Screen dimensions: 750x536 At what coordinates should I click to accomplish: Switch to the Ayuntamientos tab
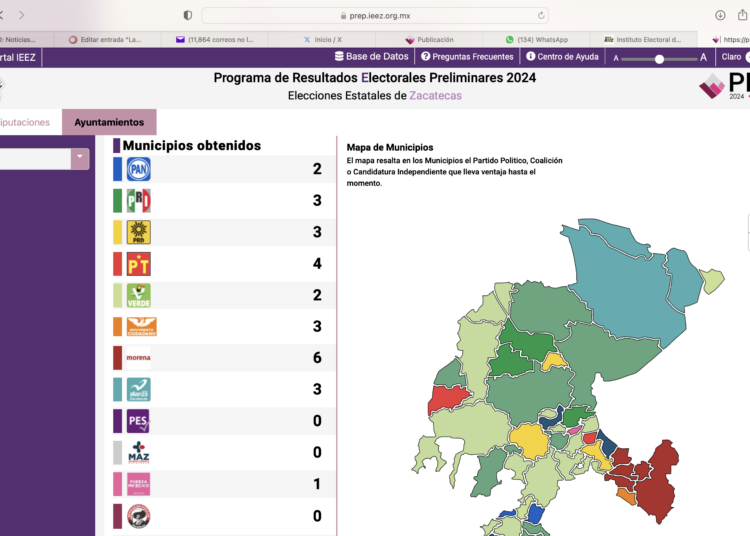(x=109, y=122)
